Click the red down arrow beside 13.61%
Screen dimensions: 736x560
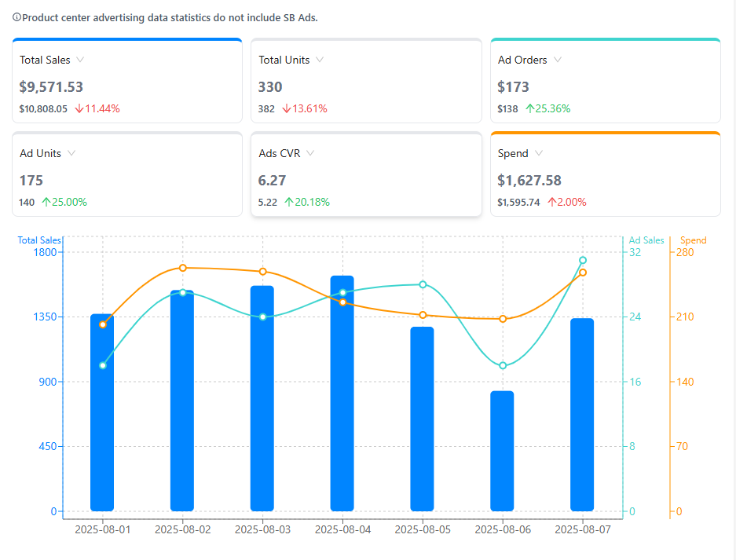(x=286, y=108)
